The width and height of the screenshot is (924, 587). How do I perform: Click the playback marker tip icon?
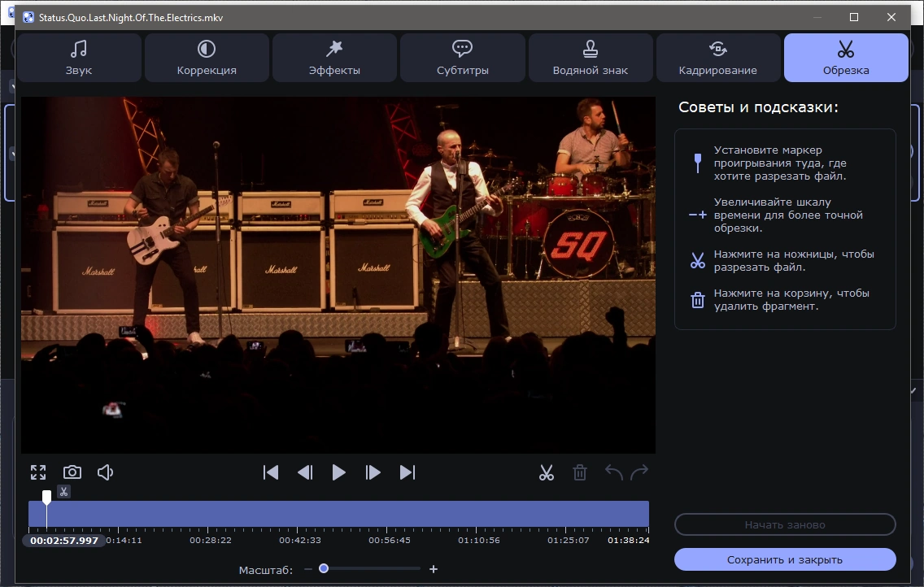coord(698,163)
